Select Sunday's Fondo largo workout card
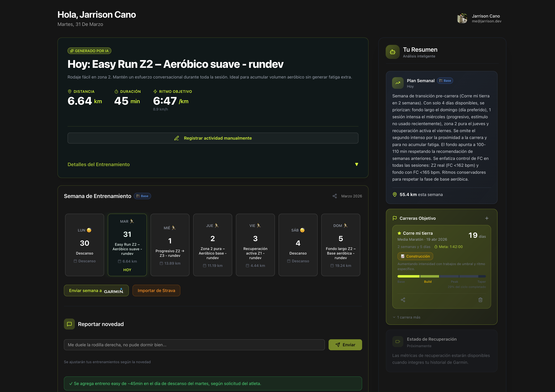Viewport: 555px width, 392px height. click(x=341, y=245)
